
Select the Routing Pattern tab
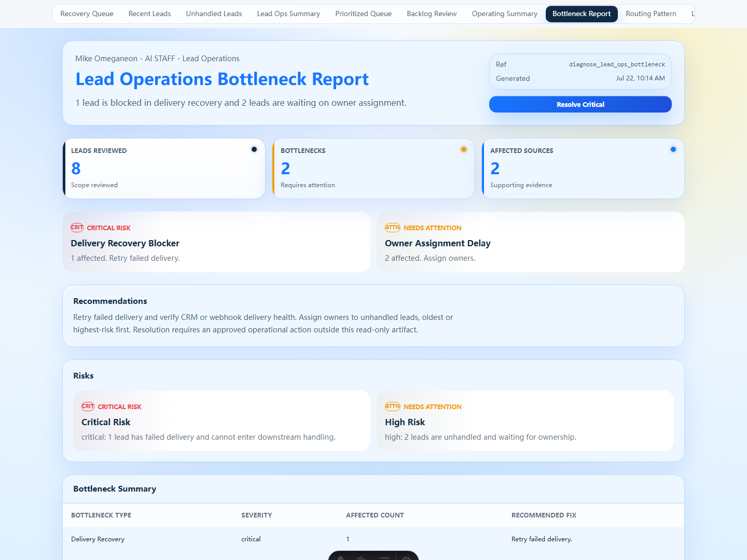coord(651,14)
